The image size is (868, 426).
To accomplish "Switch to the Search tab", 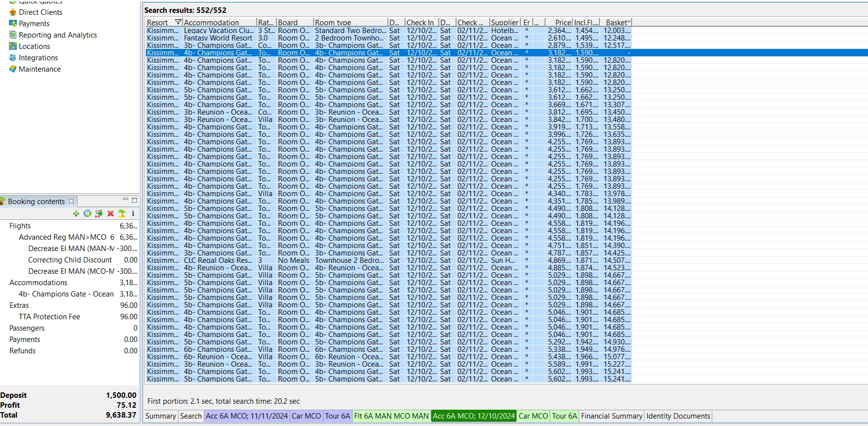I will (x=191, y=416).
